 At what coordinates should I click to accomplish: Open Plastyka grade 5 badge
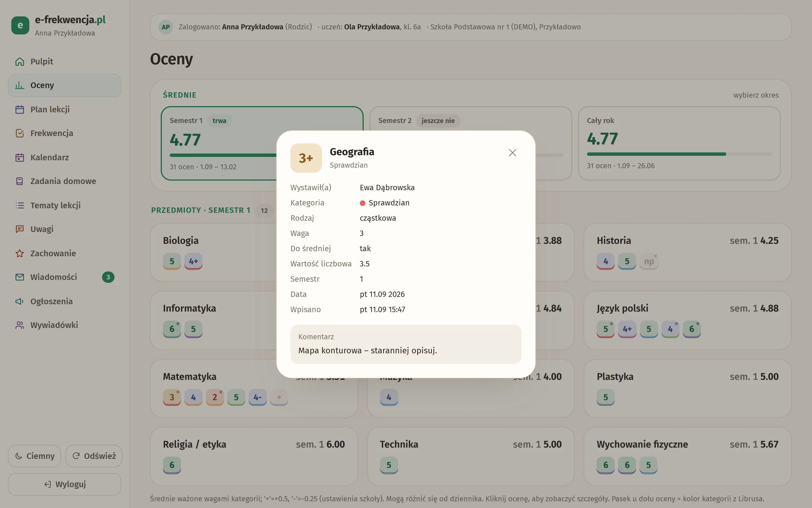tap(606, 397)
